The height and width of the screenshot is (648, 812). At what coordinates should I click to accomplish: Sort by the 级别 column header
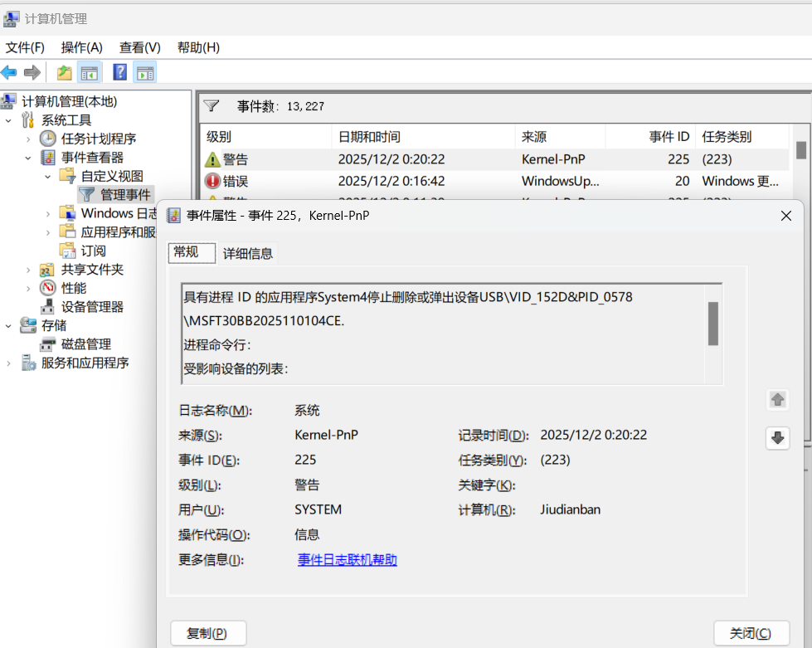tap(265, 137)
